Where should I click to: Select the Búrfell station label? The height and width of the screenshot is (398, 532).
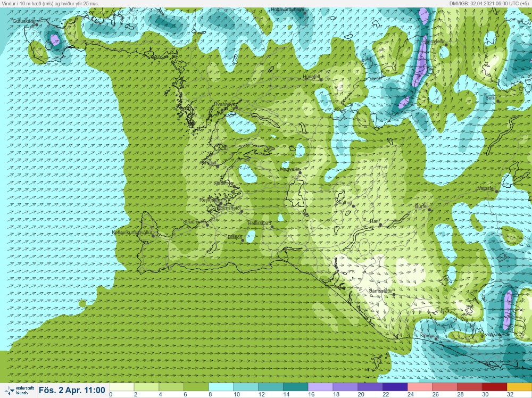tap(422, 206)
